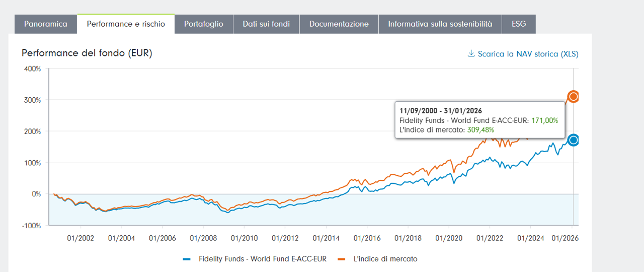Switch to the ESG tab
The image size is (644, 272).
click(x=519, y=24)
